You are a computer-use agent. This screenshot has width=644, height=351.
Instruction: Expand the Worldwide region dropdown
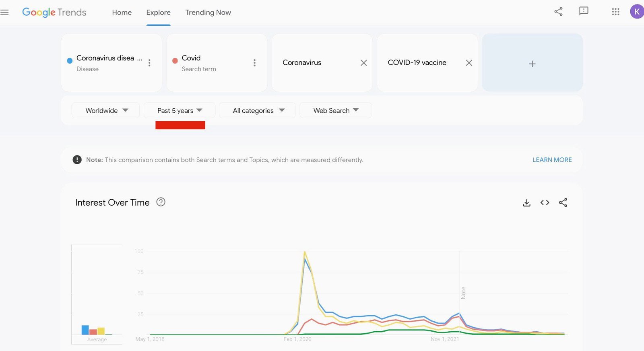pyautogui.click(x=105, y=110)
